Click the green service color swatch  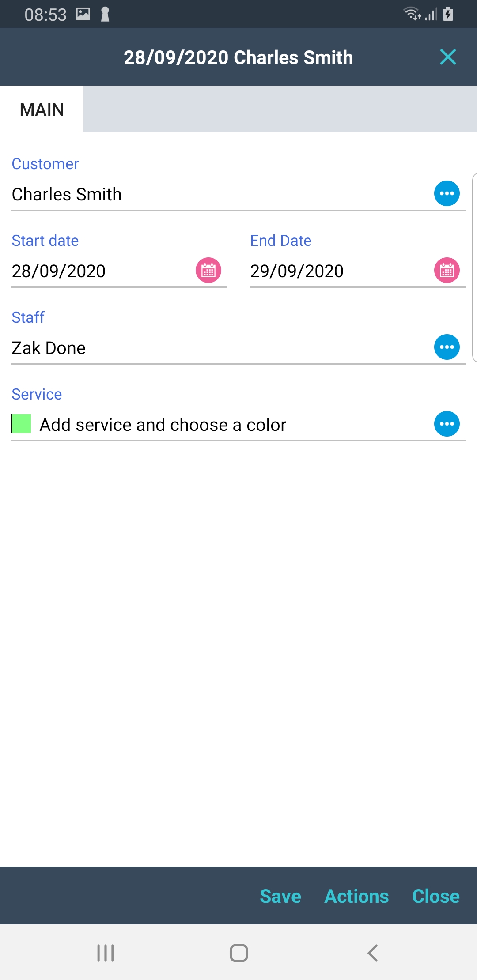coord(22,424)
